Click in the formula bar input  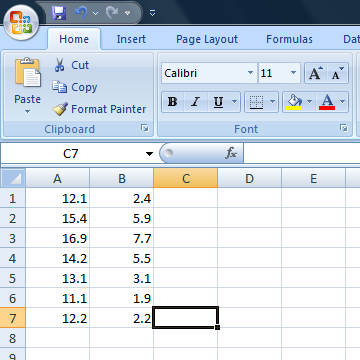coord(302,153)
